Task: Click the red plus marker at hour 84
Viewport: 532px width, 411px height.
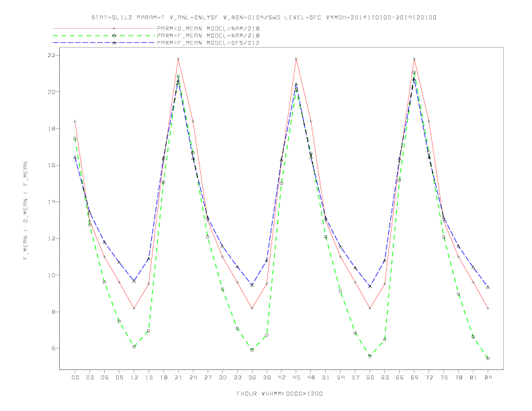Action: 488,308
